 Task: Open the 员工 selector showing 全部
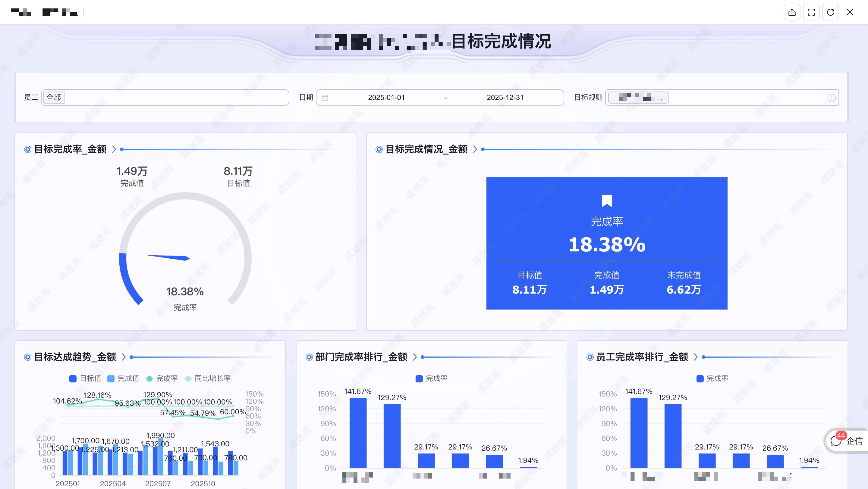(165, 98)
